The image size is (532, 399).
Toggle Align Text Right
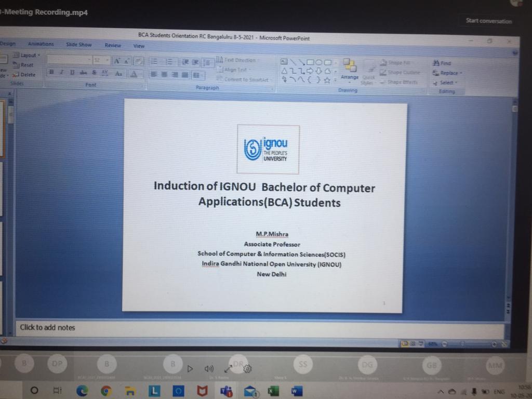(x=175, y=75)
